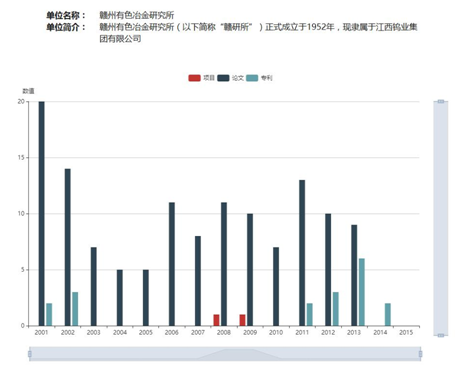The height and width of the screenshot is (375, 471).
Task: Click the 2001 x-axis label
Action: [41, 332]
